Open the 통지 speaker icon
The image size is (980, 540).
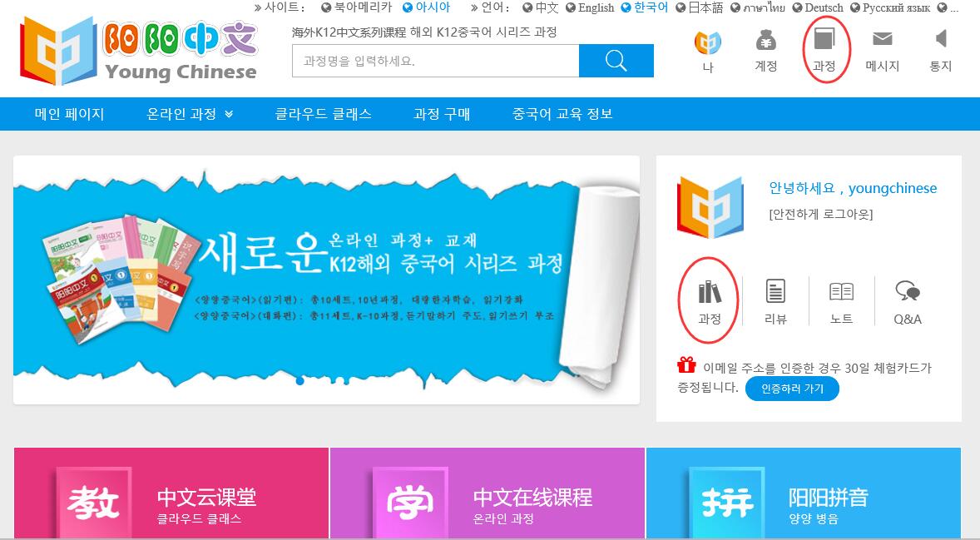pyautogui.click(x=941, y=39)
